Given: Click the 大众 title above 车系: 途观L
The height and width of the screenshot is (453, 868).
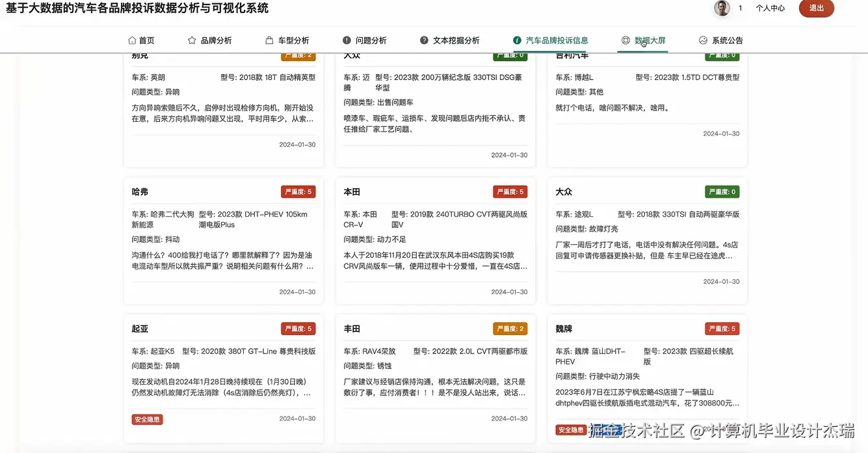Looking at the screenshot, I should point(564,192).
